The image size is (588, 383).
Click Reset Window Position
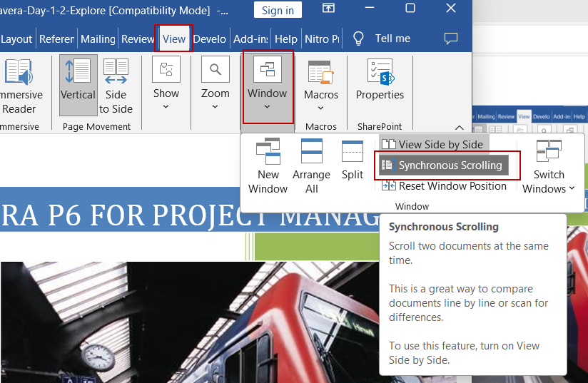pyautogui.click(x=445, y=186)
